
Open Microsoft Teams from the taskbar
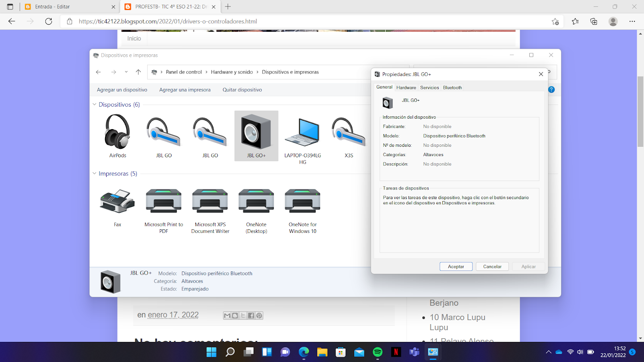pyautogui.click(x=414, y=352)
